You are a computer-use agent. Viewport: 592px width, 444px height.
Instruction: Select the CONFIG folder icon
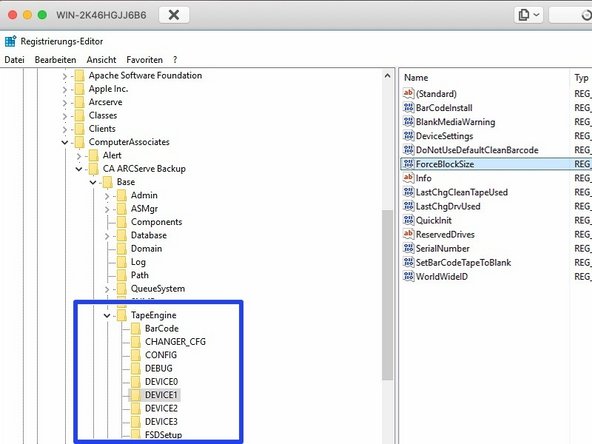click(x=136, y=355)
